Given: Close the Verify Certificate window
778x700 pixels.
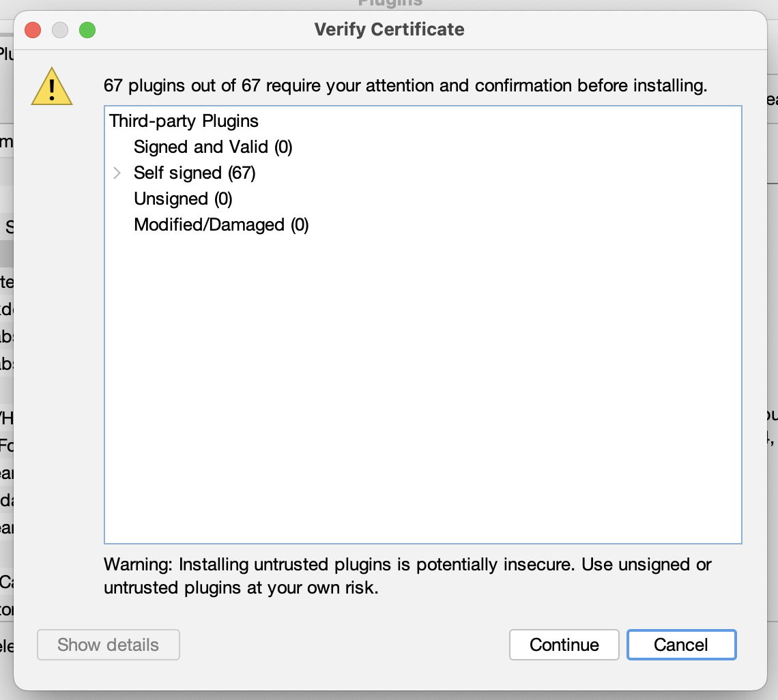Looking at the screenshot, I should tap(33, 30).
